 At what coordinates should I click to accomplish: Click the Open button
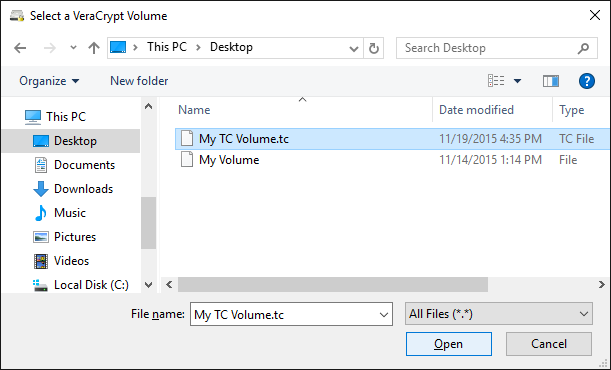click(449, 344)
